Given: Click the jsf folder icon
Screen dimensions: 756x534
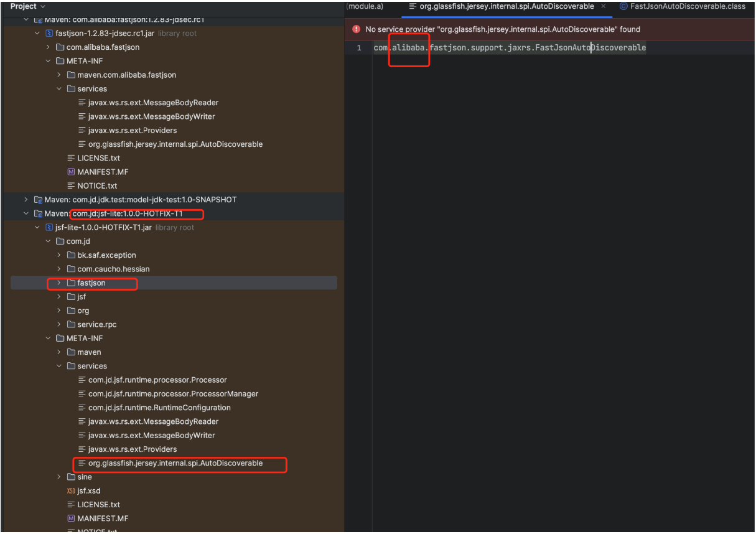Looking at the screenshot, I should [x=70, y=297].
